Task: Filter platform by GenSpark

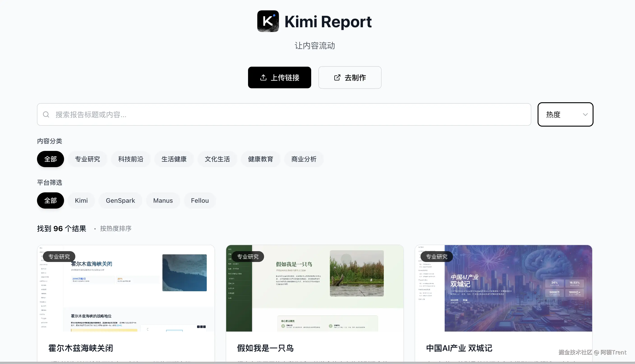Action: point(120,200)
